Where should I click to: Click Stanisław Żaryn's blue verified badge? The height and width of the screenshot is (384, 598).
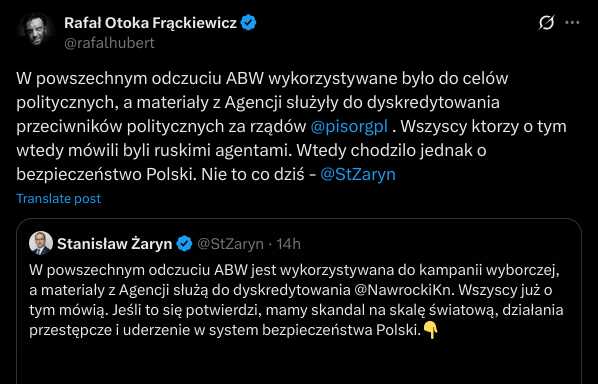click(x=185, y=244)
